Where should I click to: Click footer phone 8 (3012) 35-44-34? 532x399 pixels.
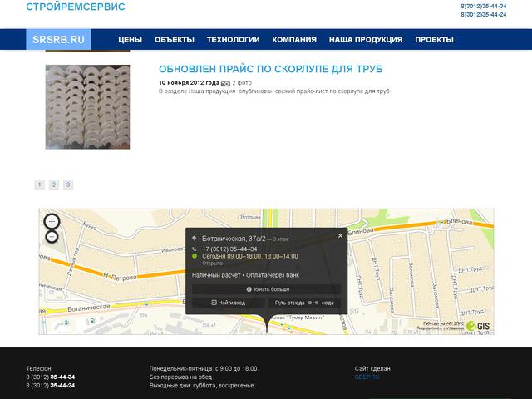51,377
